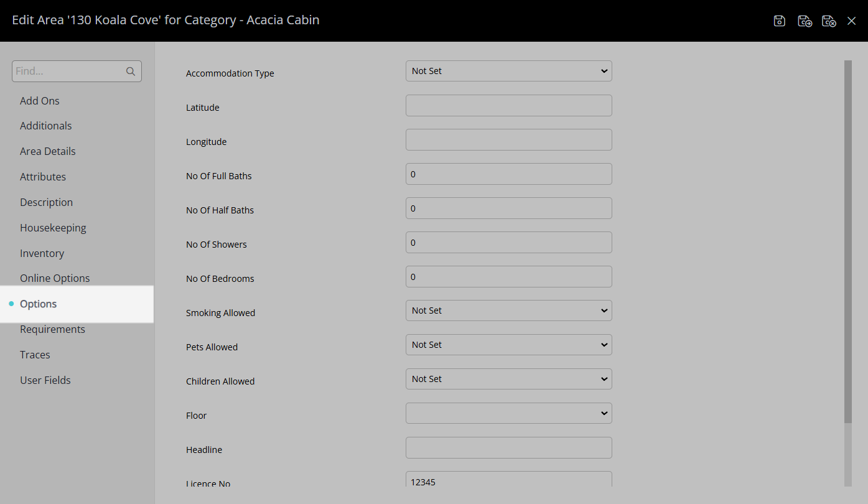
Task: Click the Latitude input field
Action: [509, 105]
